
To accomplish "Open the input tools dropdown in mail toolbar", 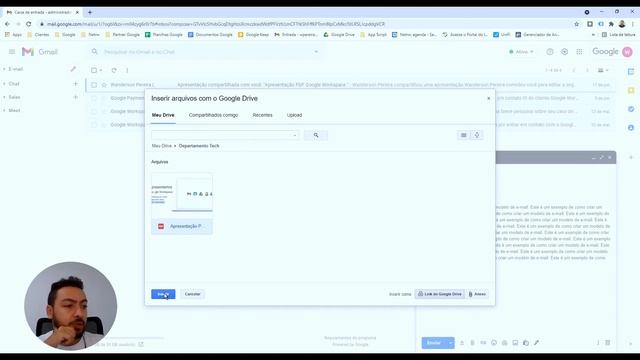I will (x=603, y=70).
